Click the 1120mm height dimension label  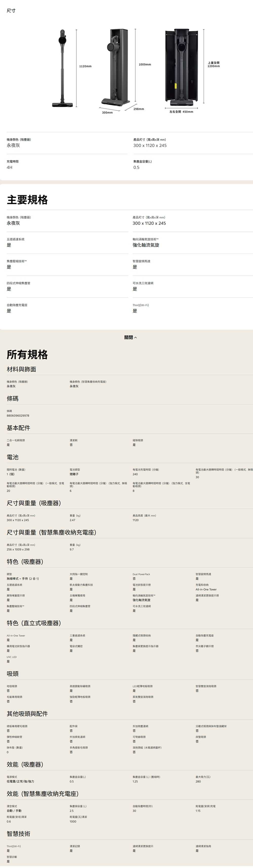pos(85,66)
